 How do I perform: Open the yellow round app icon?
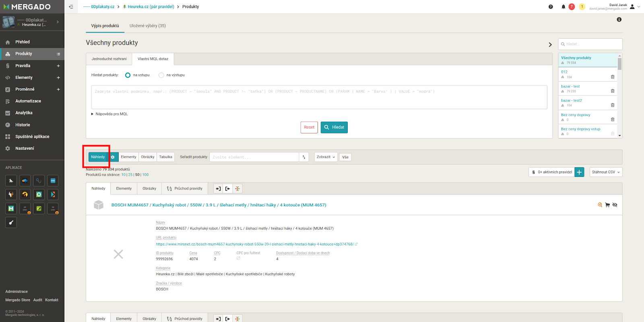[x=25, y=195]
